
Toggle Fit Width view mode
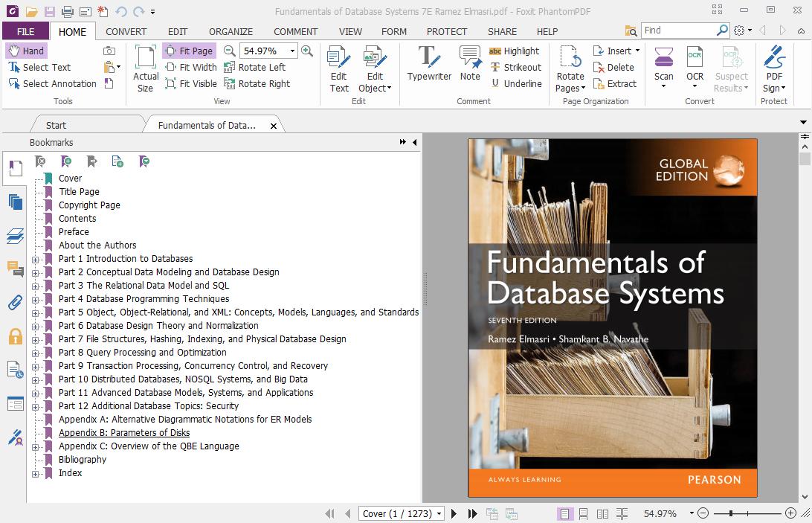[190, 68]
